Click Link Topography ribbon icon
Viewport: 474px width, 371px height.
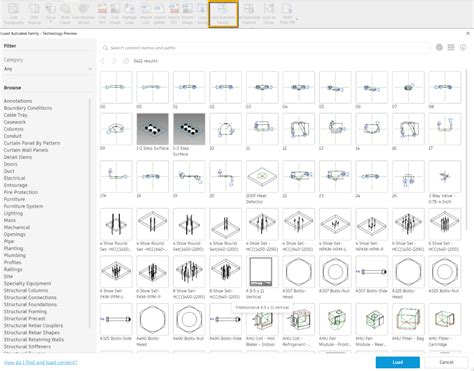coord(14,13)
